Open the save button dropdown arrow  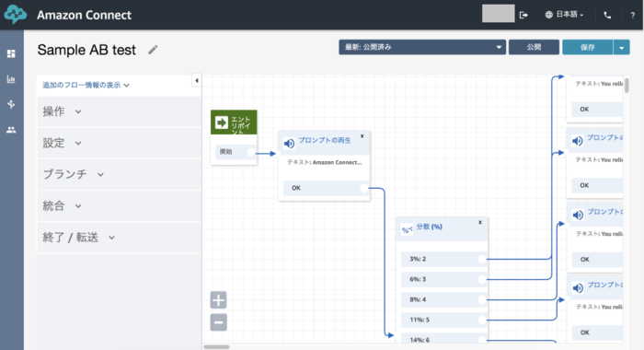[x=621, y=47]
